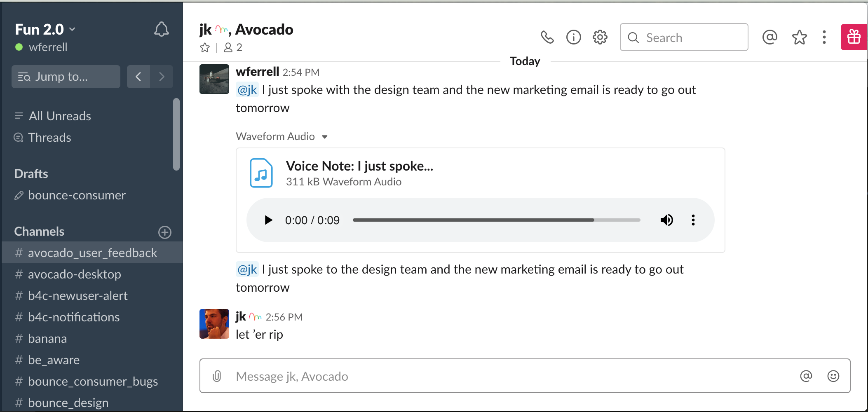This screenshot has width=868, height=412.
Task: Start a call from the conversation header
Action: tap(548, 37)
